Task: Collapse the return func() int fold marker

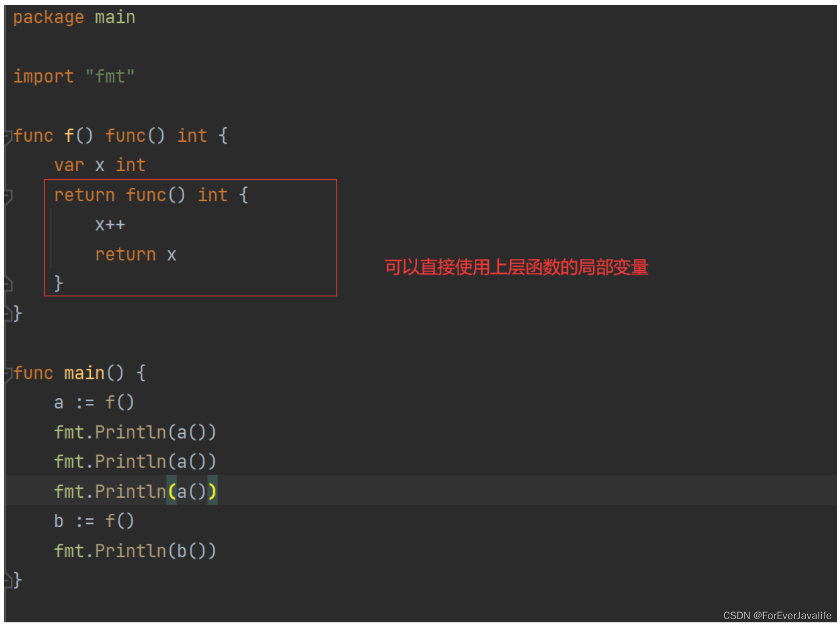Action: [x=8, y=196]
